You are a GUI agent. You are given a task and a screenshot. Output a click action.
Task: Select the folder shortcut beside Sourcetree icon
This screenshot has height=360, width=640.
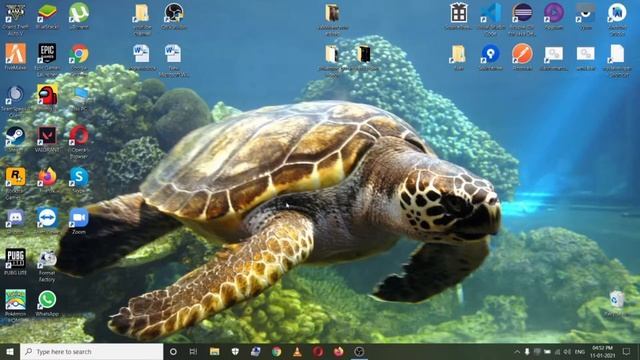click(x=459, y=57)
